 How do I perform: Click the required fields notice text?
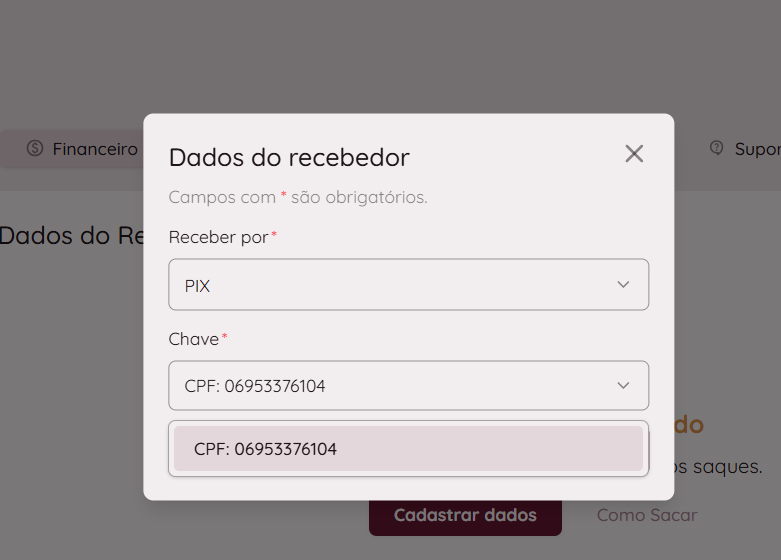click(298, 197)
